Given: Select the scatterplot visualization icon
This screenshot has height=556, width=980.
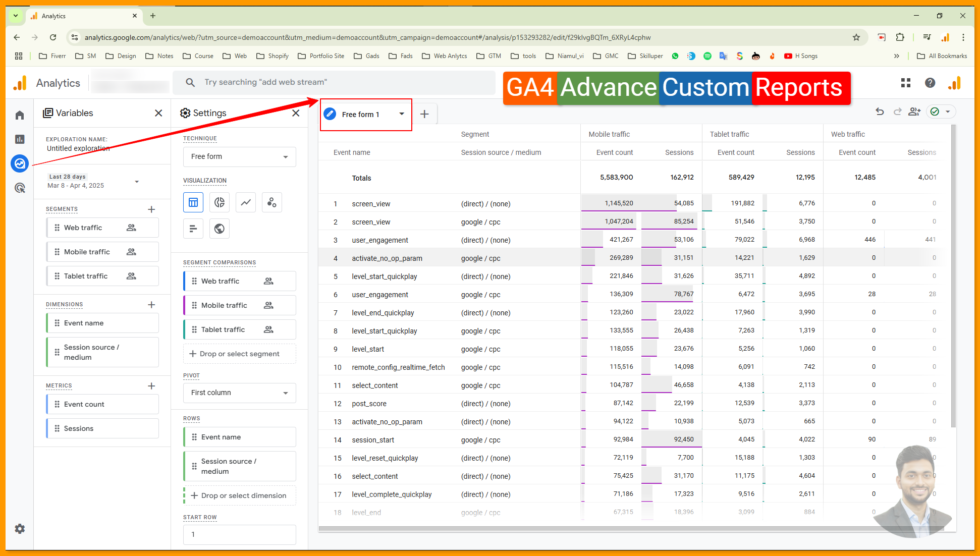Looking at the screenshot, I should (272, 202).
